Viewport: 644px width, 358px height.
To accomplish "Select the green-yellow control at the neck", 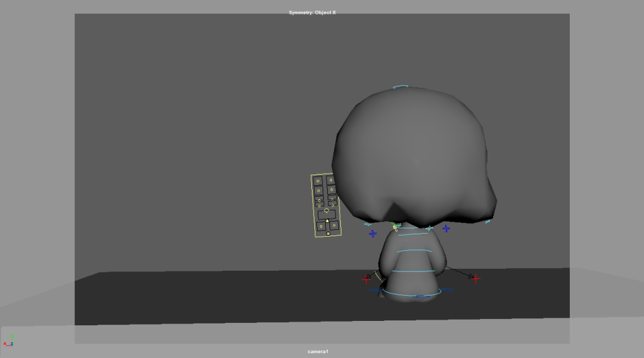I will click(x=396, y=226).
